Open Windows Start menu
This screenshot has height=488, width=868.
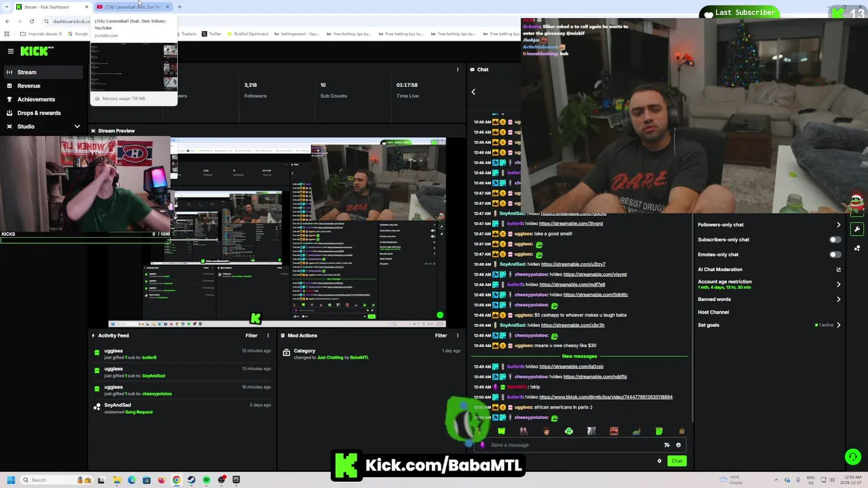[x=11, y=480]
